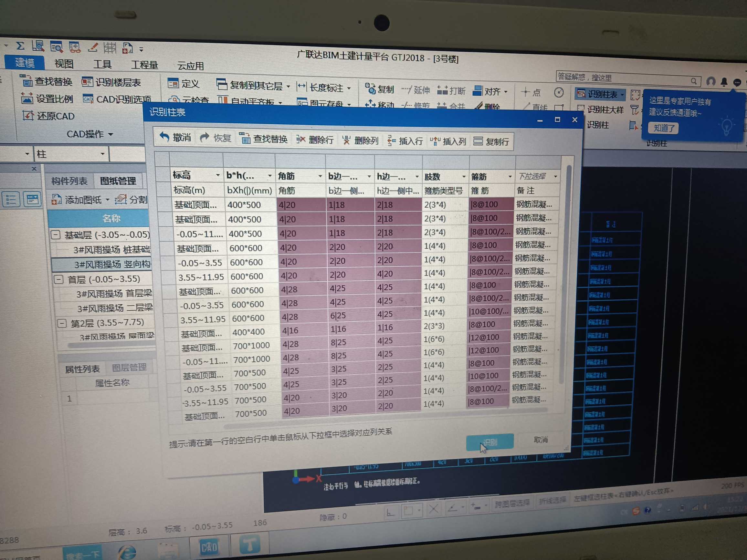Open the 肢数 column mapping dropdown
This screenshot has height=560, width=747.
pyautogui.click(x=464, y=177)
